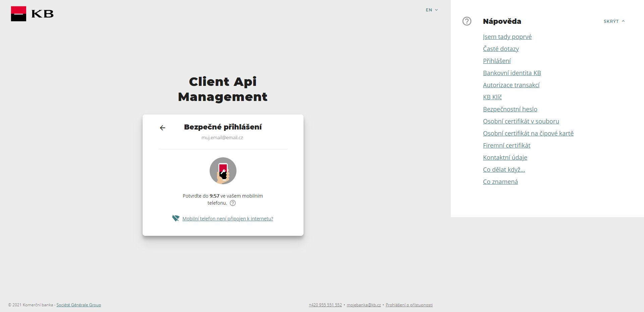Go back using the arrow icon
Viewport: 644px width, 312px height.
tap(163, 128)
